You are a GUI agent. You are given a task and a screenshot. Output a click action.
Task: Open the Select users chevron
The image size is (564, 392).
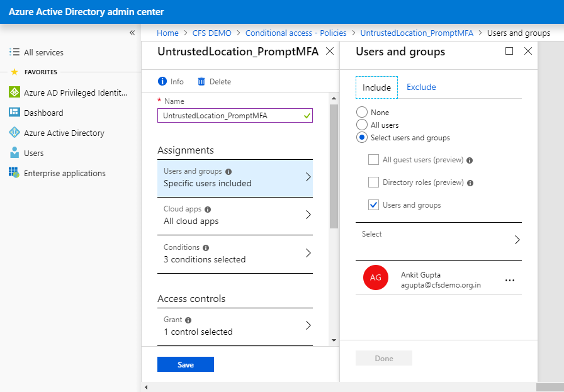(517, 240)
